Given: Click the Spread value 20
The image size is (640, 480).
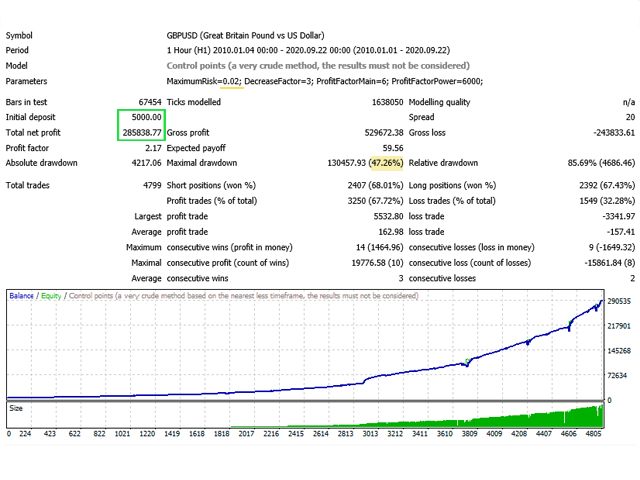Looking at the screenshot, I should (630, 117).
